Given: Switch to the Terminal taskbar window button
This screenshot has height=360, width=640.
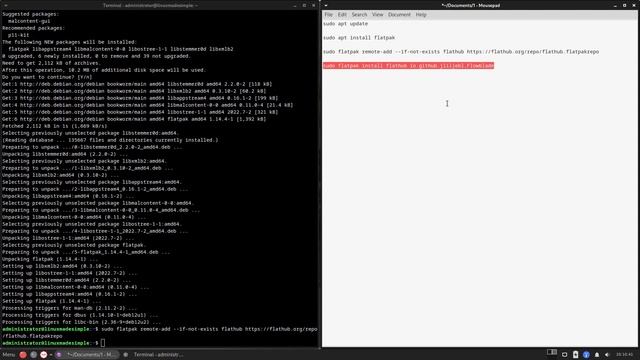Looking at the screenshot, I should point(153,355).
